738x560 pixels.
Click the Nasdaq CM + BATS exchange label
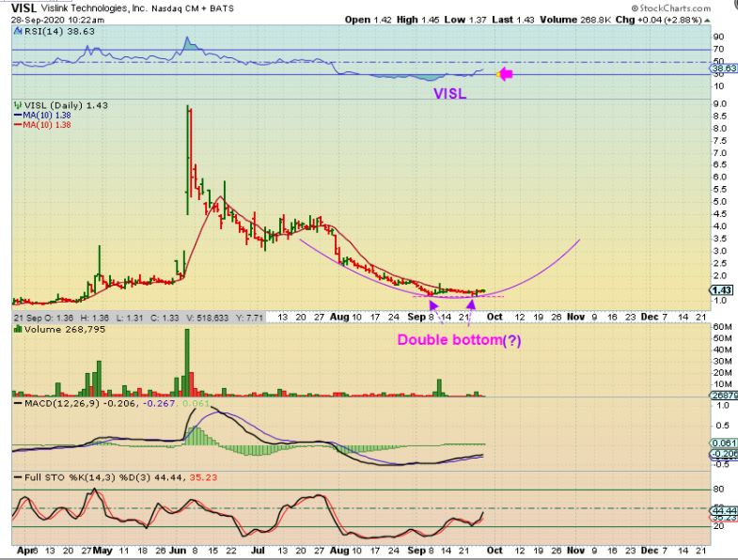193,8
